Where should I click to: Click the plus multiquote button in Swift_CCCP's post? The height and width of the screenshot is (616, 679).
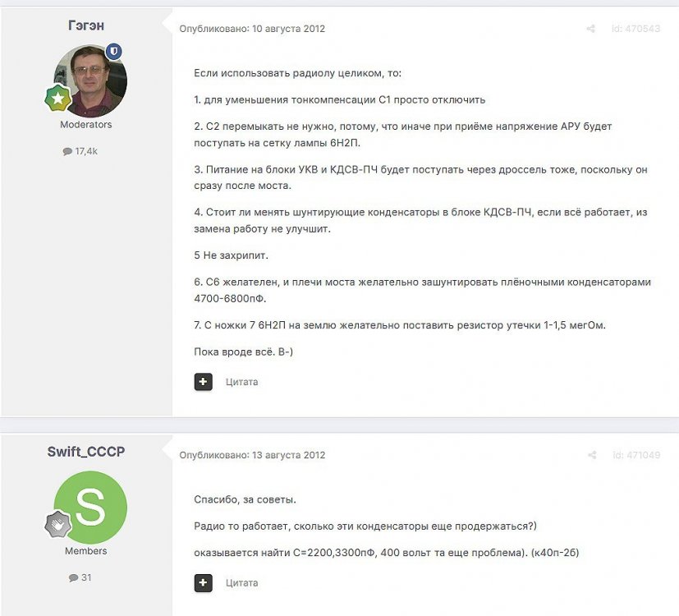(x=203, y=583)
